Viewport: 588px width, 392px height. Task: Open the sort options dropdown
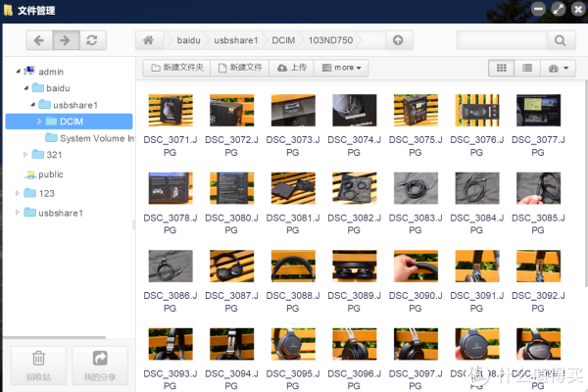[x=558, y=68]
